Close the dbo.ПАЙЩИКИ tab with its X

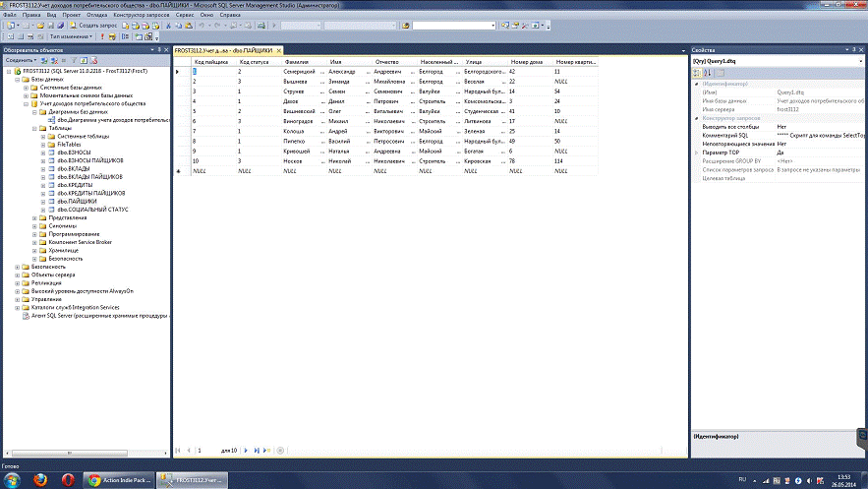pos(278,50)
